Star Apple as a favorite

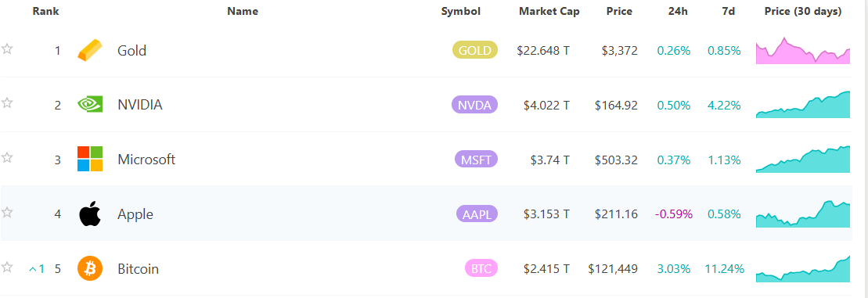click(x=6, y=212)
